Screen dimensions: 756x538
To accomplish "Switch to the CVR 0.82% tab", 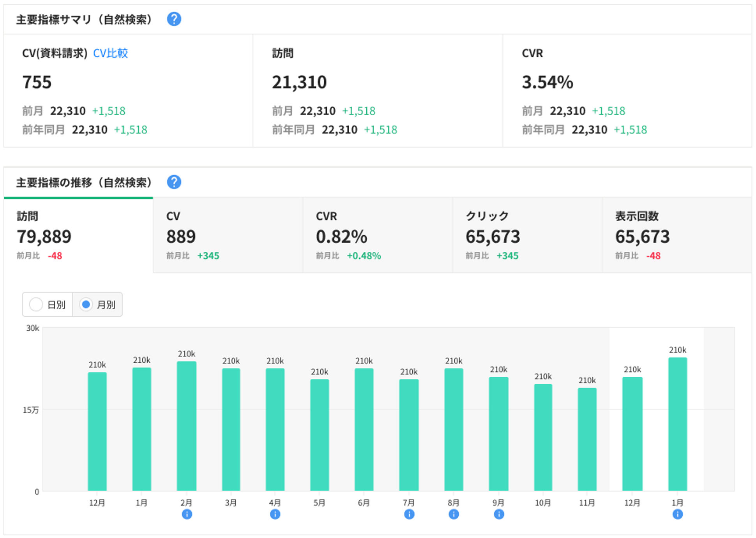I will point(377,235).
